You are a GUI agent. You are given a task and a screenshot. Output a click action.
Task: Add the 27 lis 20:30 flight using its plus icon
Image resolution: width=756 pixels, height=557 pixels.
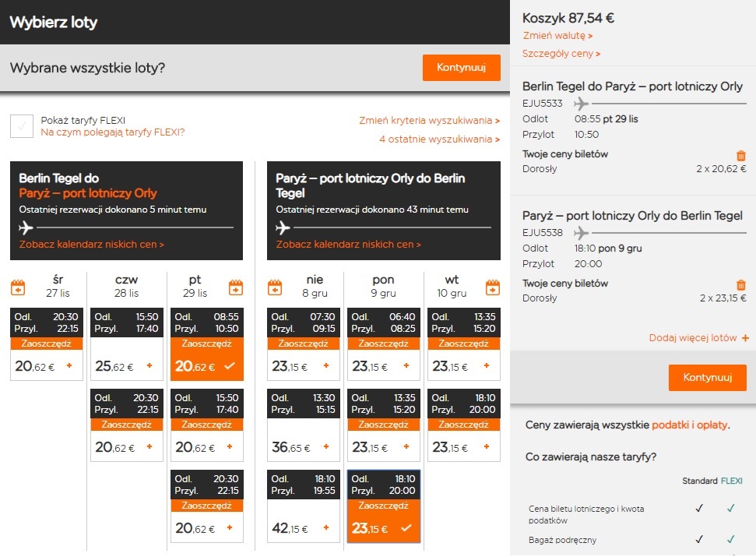pyautogui.click(x=69, y=365)
